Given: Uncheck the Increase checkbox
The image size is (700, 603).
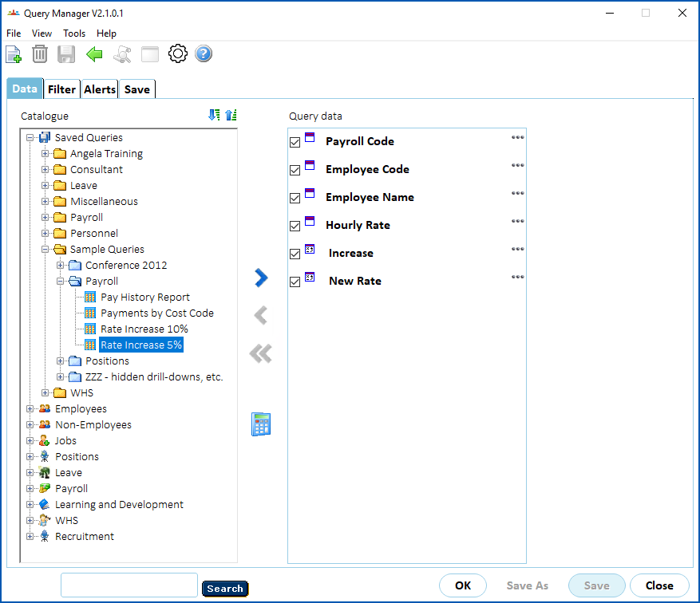Looking at the screenshot, I should pos(295,254).
